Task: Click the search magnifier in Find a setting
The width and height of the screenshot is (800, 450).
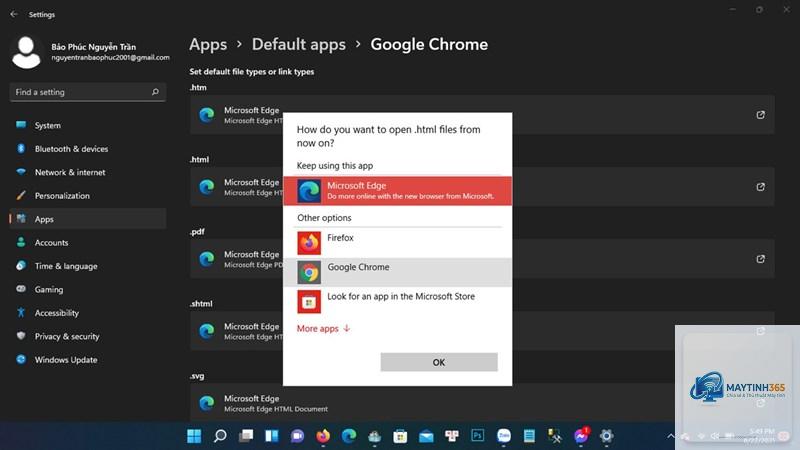Action: tap(155, 92)
